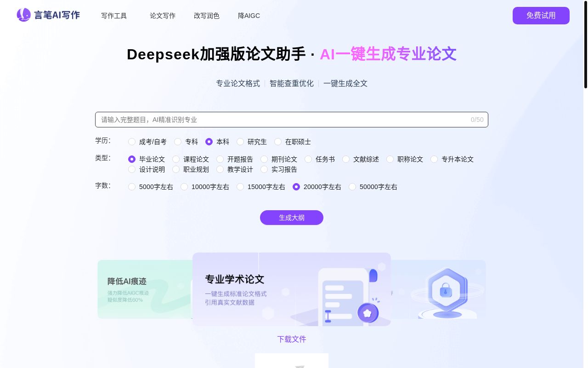This screenshot has height=368, width=588.
Task: Open the 论文写作 menu
Action: [163, 16]
